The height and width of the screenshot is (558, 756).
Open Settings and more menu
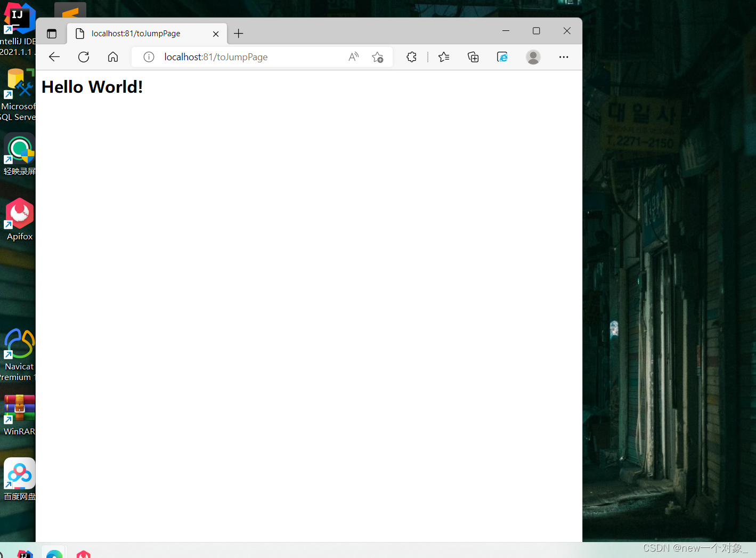click(x=564, y=57)
